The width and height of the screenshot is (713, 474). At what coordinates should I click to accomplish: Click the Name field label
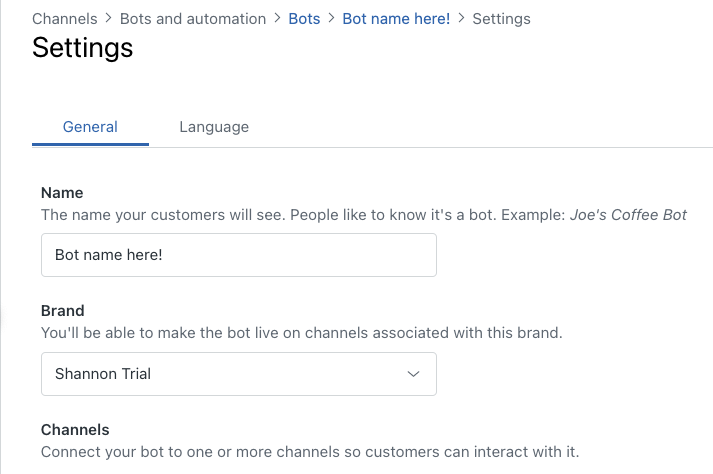pos(62,192)
